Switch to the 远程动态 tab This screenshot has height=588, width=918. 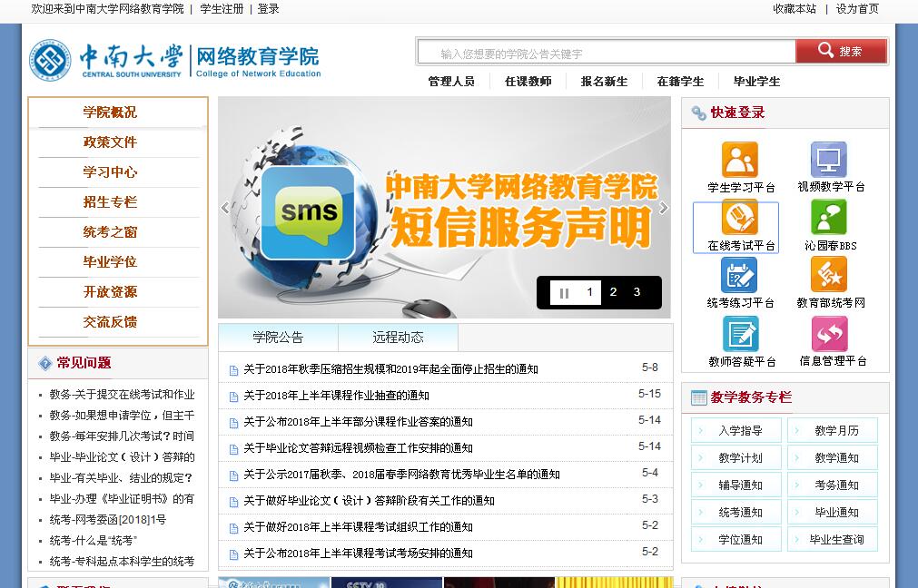(398, 338)
